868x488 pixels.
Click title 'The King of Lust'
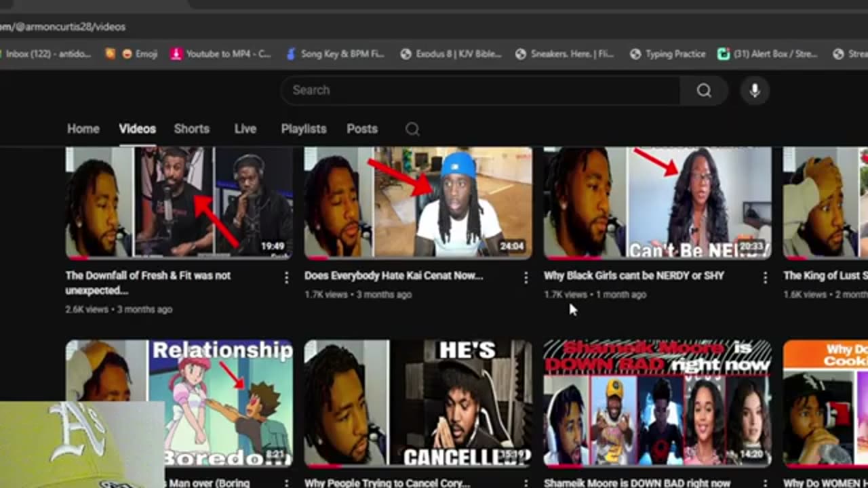point(825,276)
